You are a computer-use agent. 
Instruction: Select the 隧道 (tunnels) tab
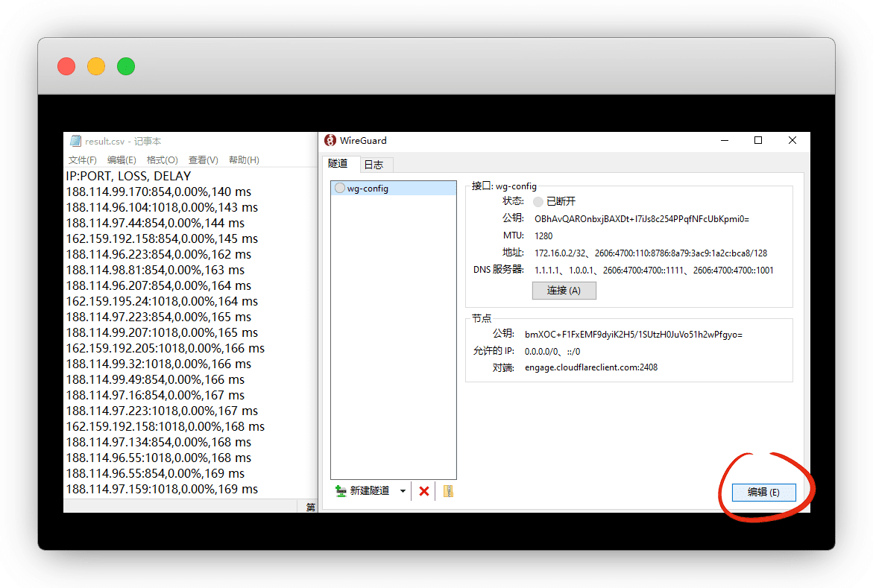338,163
